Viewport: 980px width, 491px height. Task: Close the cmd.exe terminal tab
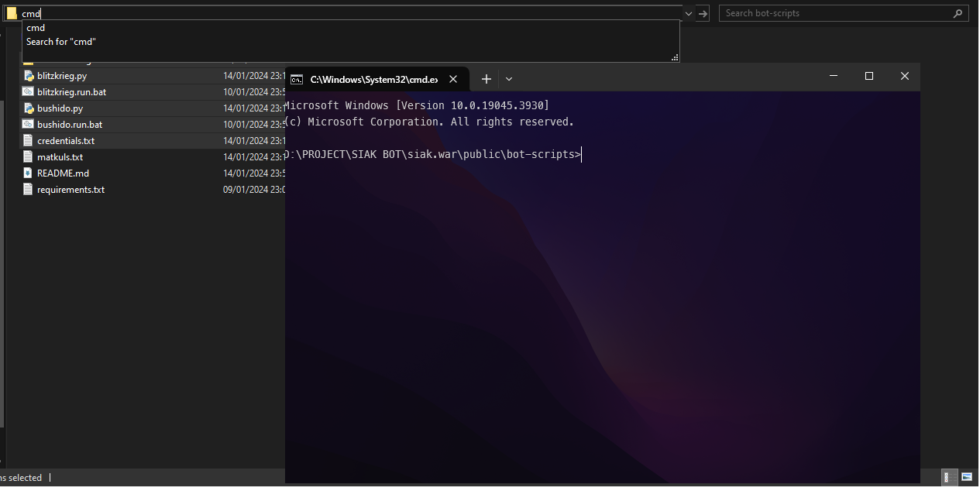pos(454,79)
